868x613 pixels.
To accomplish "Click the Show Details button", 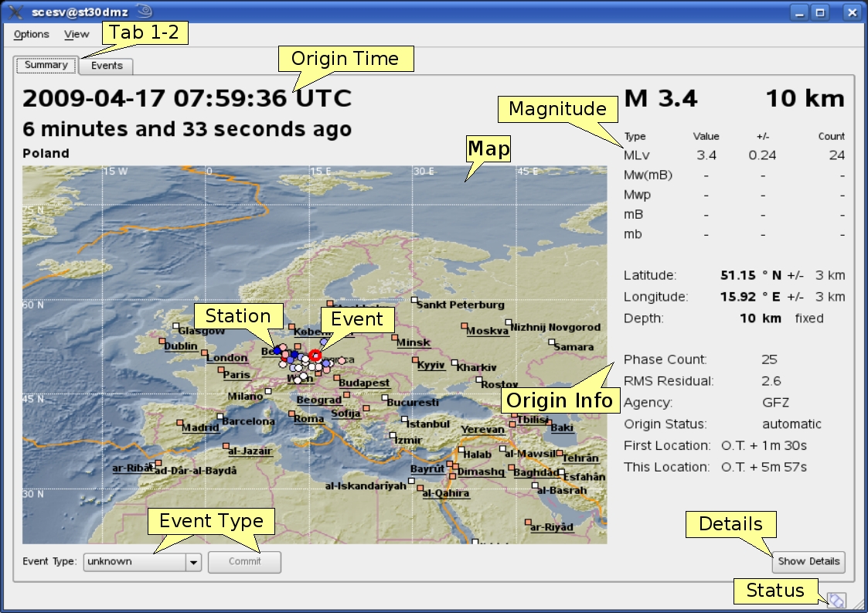I will (x=808, y=561).
